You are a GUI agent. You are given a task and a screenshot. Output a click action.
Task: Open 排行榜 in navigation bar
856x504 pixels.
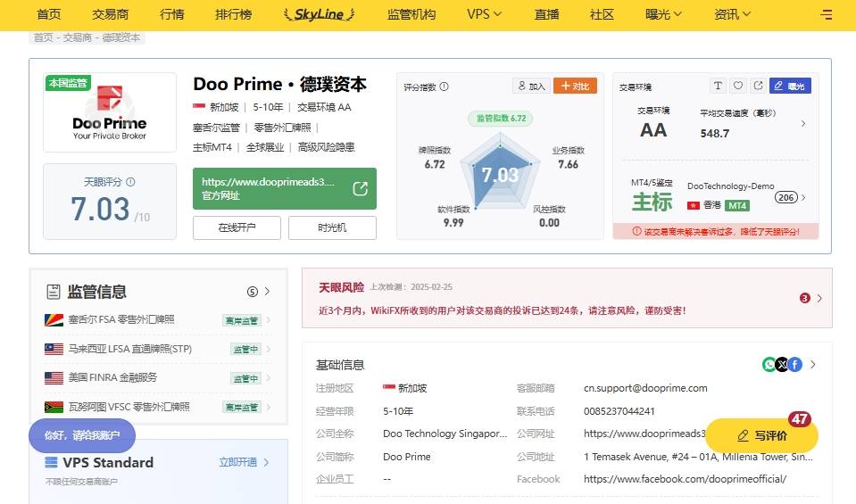(234, 15)
